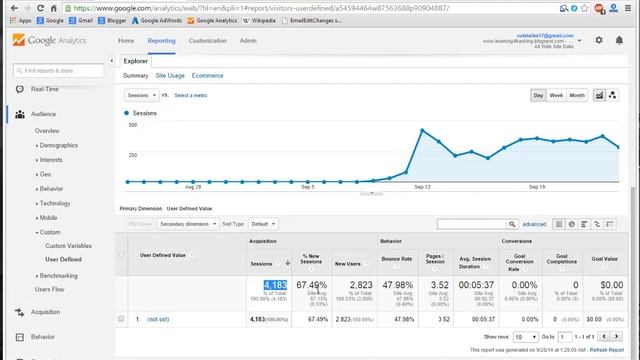Click the Audience people icon
The height and width of the screenshot is (360, 640).
(x=20, y=114)
